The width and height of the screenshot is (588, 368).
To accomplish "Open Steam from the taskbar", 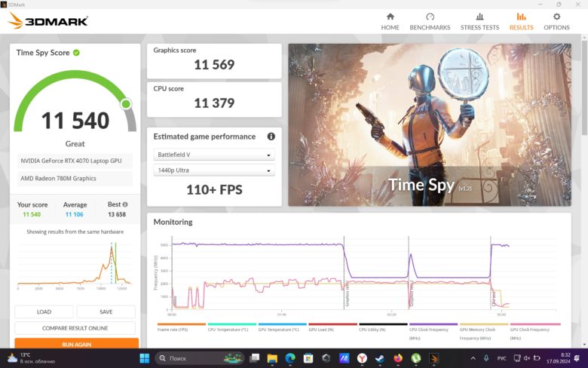I will pos(379,358).
